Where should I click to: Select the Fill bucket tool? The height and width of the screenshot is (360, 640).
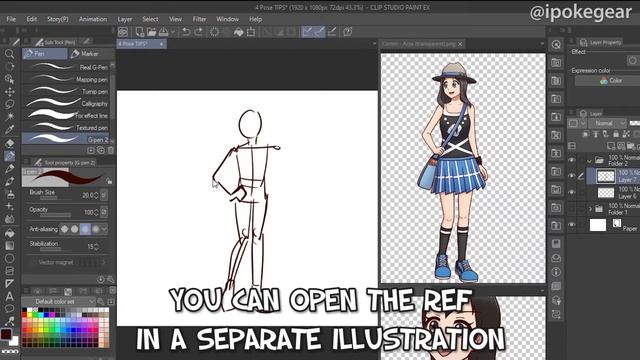(x=9, y=233)
